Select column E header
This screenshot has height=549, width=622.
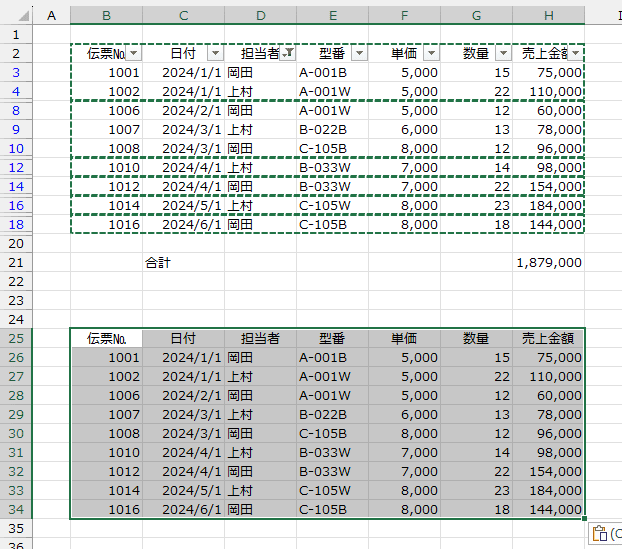click(x=332, y=15)
